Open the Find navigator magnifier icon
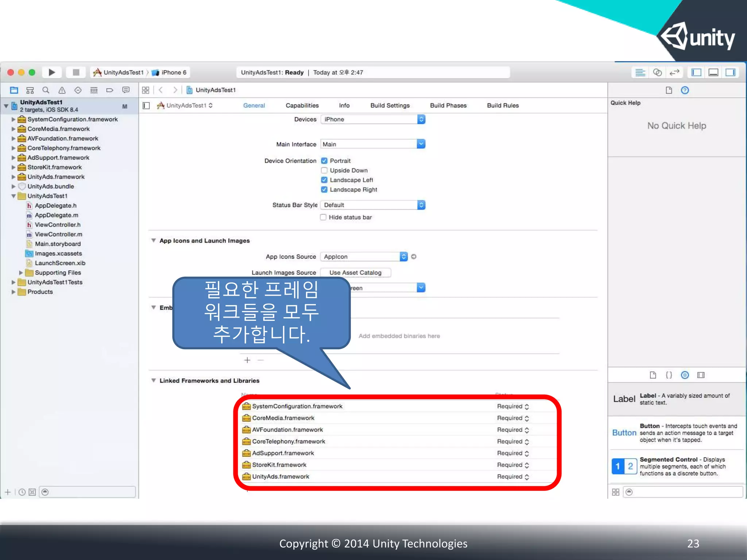The image size is (747, 560). [x=46, y=90]
